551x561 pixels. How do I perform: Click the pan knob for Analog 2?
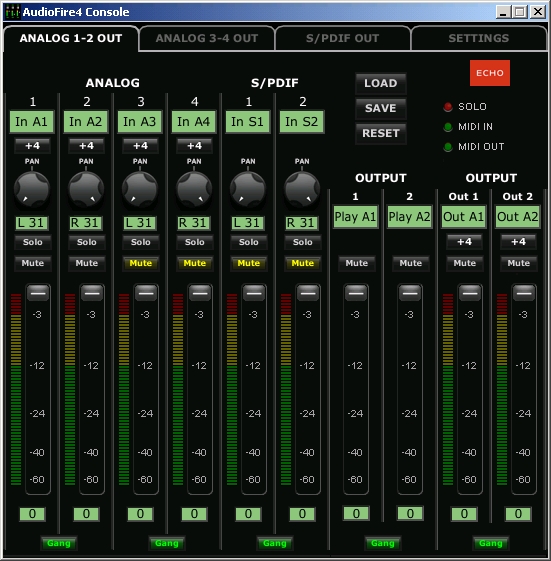(86, 189)
